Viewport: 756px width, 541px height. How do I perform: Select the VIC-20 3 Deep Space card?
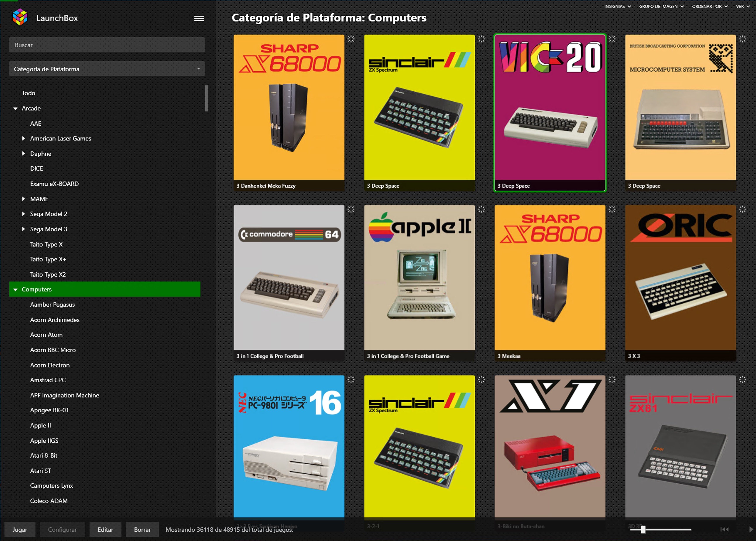coord(550,113)
